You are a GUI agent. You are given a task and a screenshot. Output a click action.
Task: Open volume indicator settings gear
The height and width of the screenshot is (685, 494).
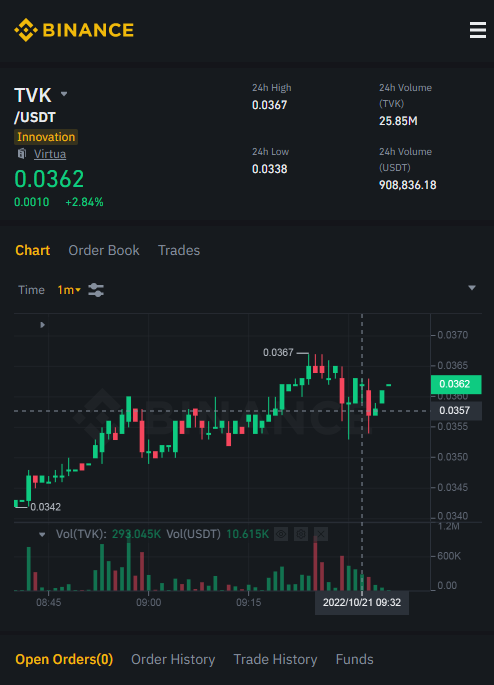coord(301,534)
